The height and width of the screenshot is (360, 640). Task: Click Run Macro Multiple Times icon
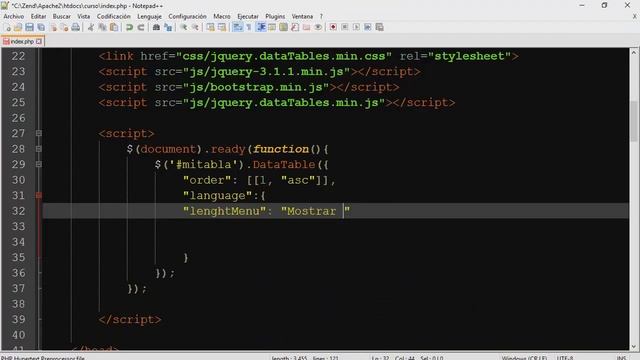point(367,27)
